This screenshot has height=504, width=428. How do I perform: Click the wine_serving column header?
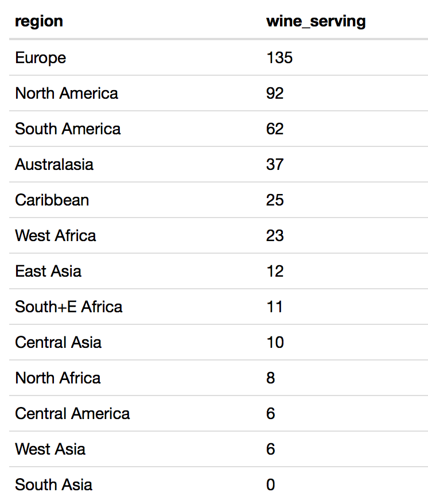pos(316,22)
